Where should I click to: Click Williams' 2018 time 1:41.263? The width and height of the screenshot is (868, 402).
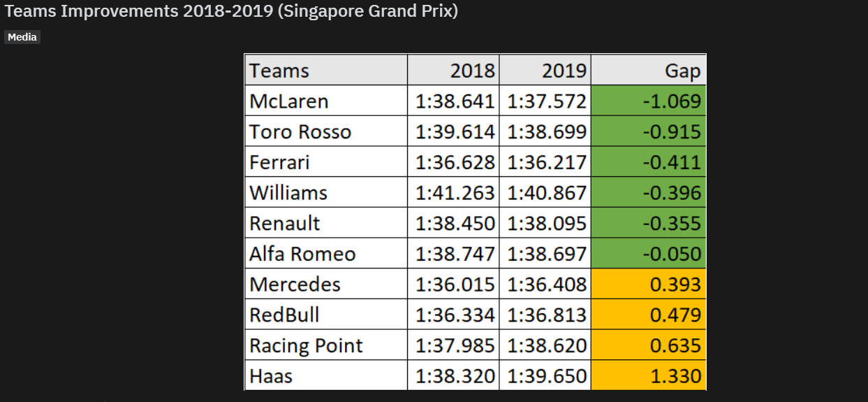tap(453, 192)
